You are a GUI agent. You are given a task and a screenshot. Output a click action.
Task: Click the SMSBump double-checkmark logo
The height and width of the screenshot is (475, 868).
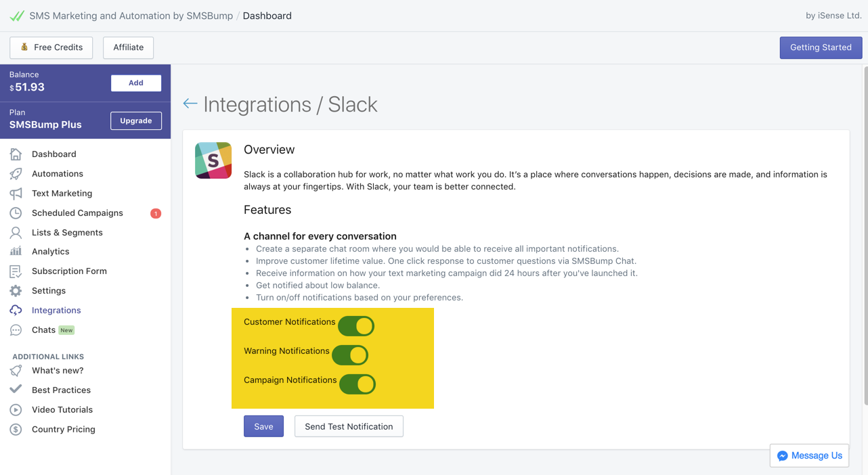[17, 16]
